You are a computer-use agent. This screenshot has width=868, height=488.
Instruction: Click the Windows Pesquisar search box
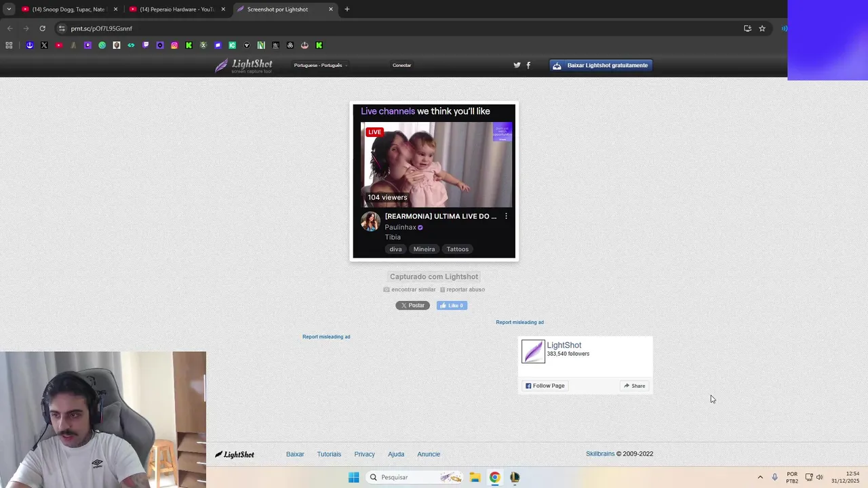point(416,477)
